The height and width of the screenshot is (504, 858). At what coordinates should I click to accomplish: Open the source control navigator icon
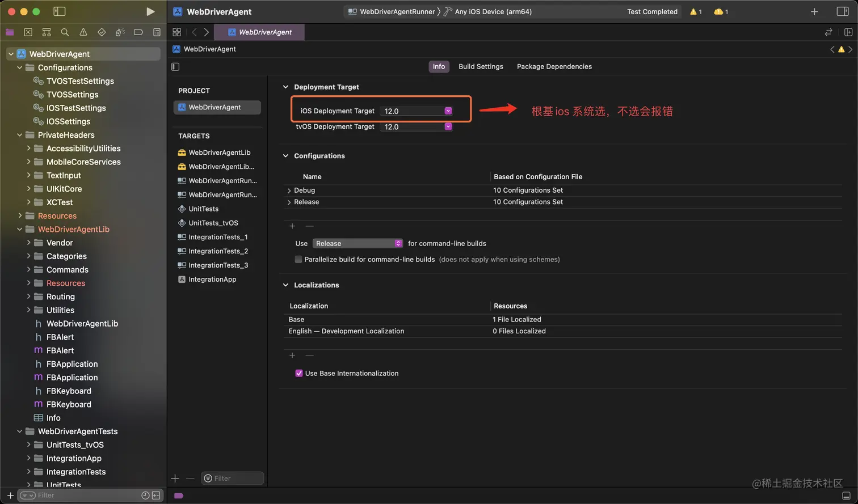coord(28,32)
